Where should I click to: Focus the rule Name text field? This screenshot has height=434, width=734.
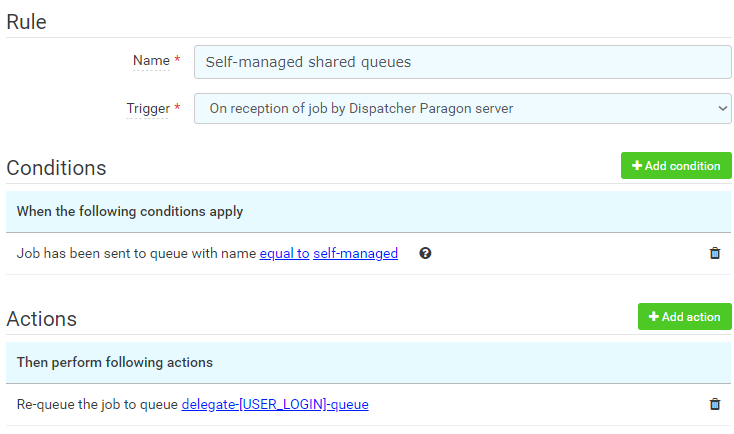tap(462, 62)
